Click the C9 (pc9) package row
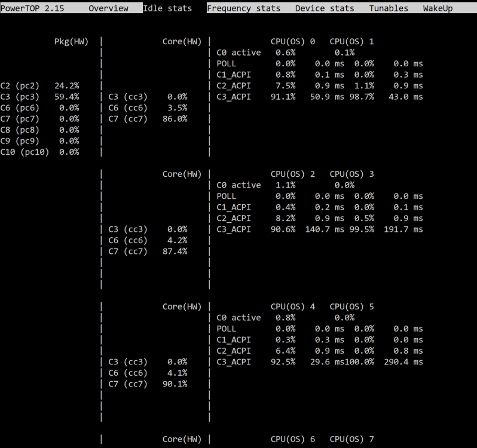The width and height of the screenshot is (477, 448). point(39,141)
